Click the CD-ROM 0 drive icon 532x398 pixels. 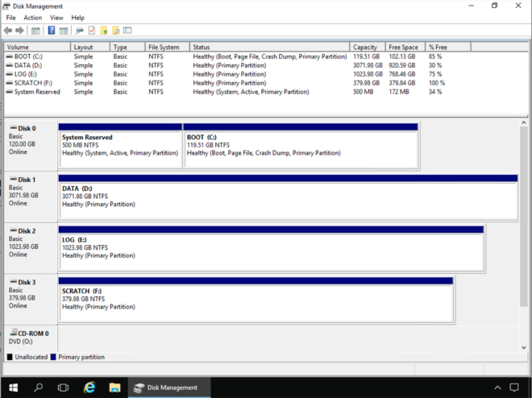(13, 333)
